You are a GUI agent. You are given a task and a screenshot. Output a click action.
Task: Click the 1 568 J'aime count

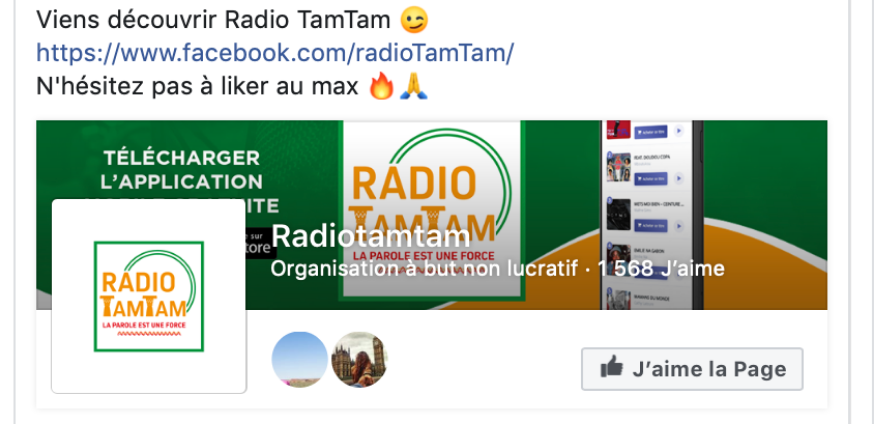point(661,269)
